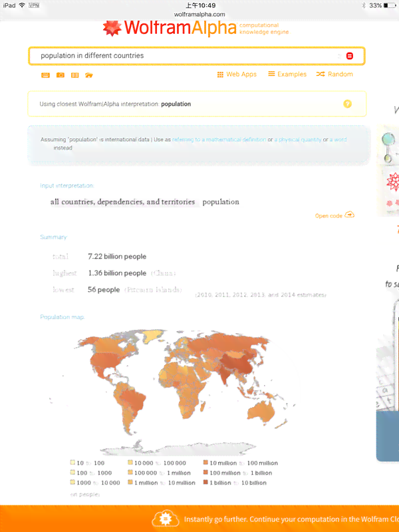This screenshot has width=399, height=532.
Task: Click the 'Population map:' heading
Action: point(63,317)
